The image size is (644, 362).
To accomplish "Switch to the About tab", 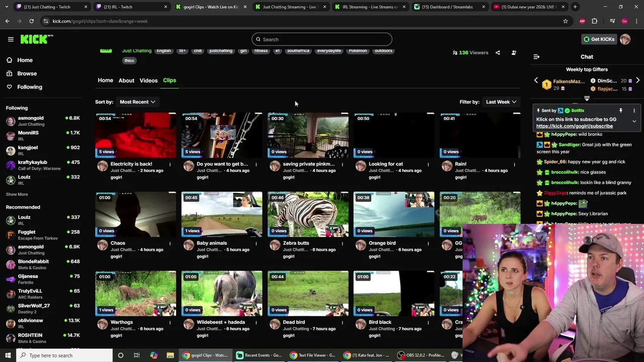I will 126,80.
